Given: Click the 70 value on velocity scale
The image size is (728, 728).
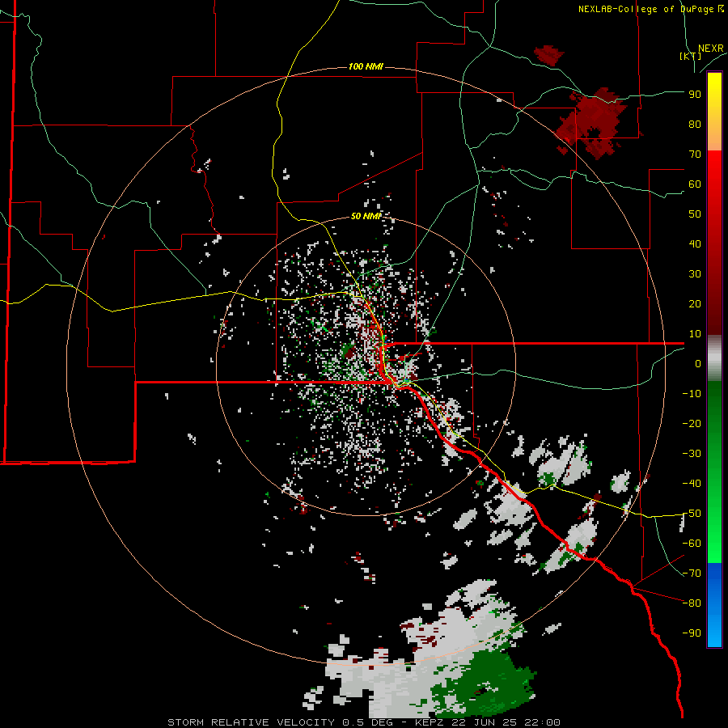Looking at the screenshot, I should pyautogui.click(x=695, y=154).
